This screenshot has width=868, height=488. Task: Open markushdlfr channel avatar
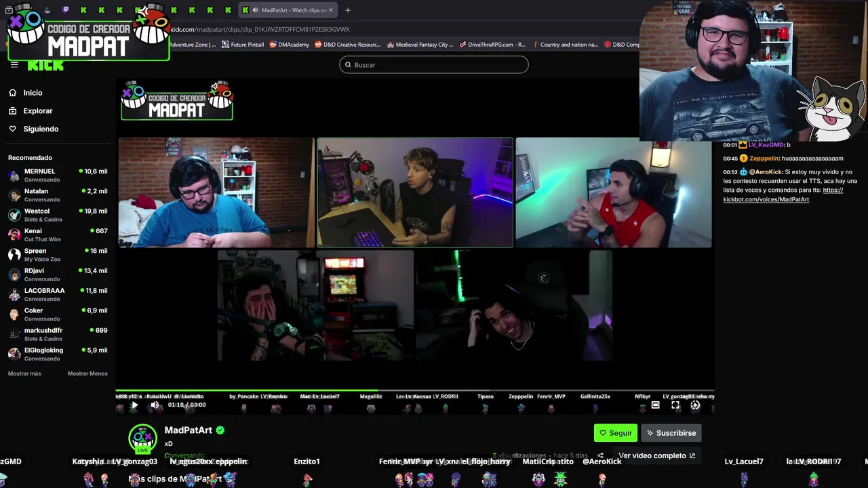14,334
